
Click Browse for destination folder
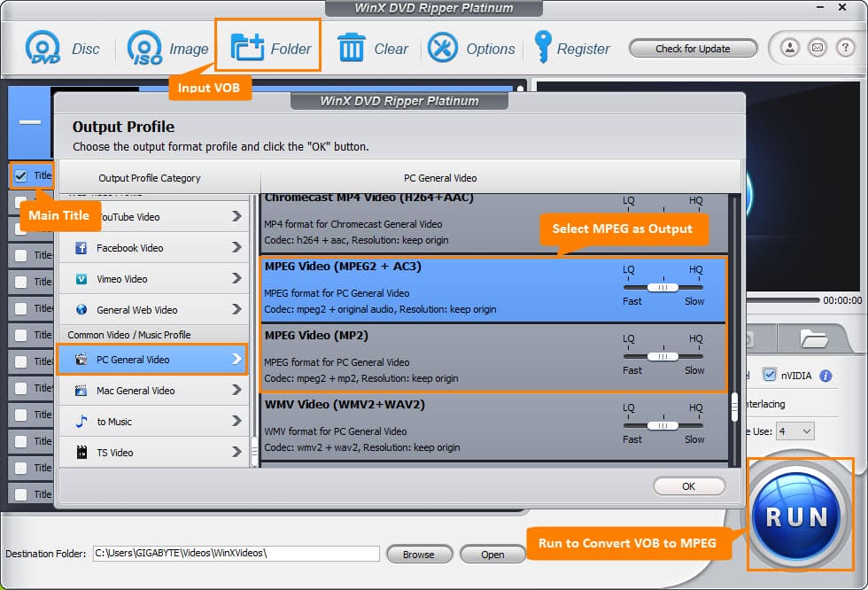(x=418, y=554)
